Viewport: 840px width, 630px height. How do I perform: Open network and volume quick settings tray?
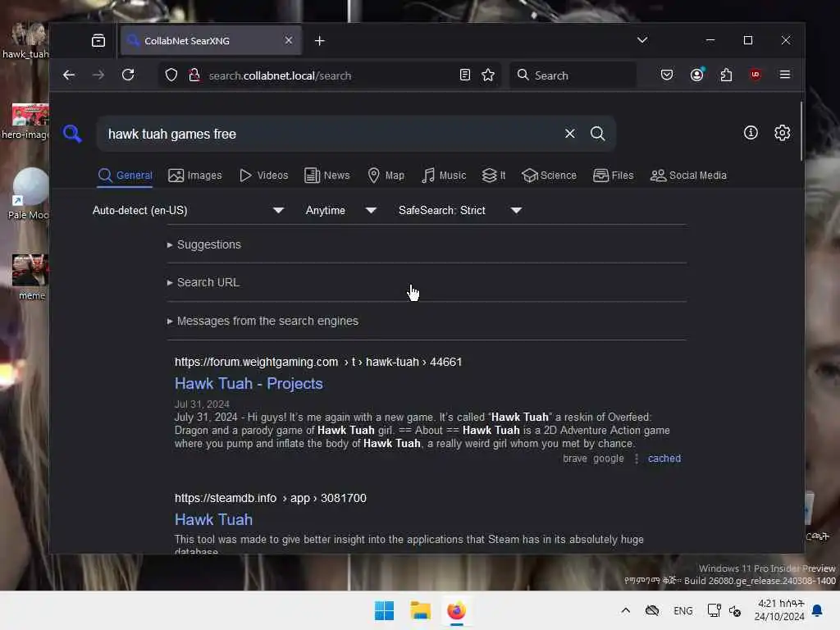point(724,610)
